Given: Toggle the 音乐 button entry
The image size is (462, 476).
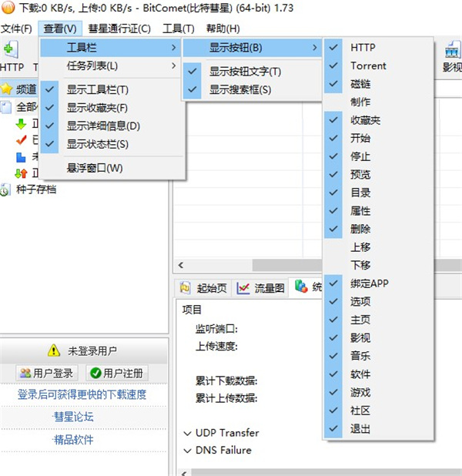Looking at the screenshot, I should point(378,356).
